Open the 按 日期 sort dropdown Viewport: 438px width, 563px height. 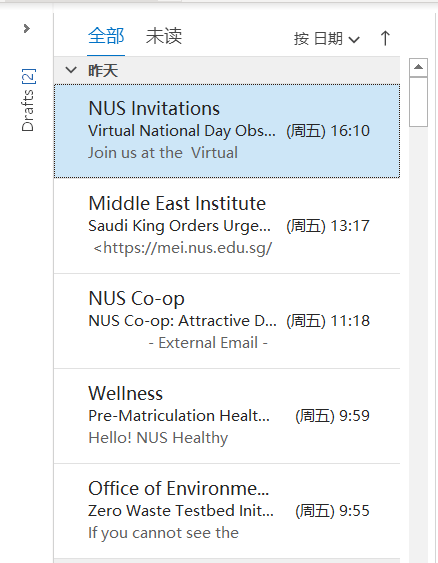[x=326, y=39]
